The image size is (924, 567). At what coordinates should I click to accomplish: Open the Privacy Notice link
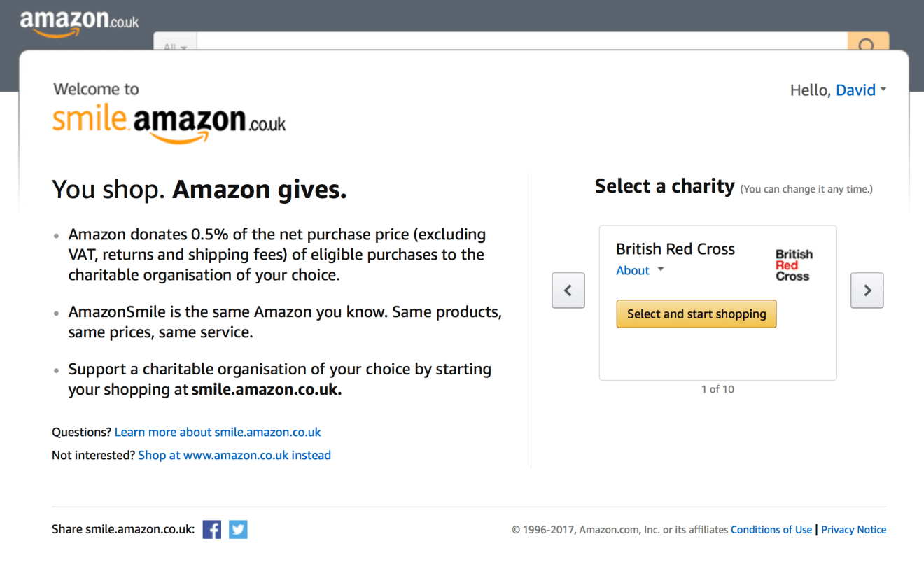click(853, 530)
